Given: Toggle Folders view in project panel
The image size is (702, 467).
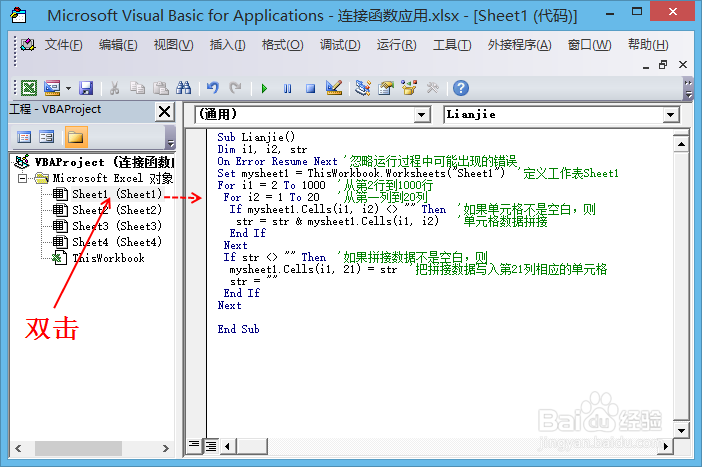Looking at the screenshot, I should [x=76, y=137].
